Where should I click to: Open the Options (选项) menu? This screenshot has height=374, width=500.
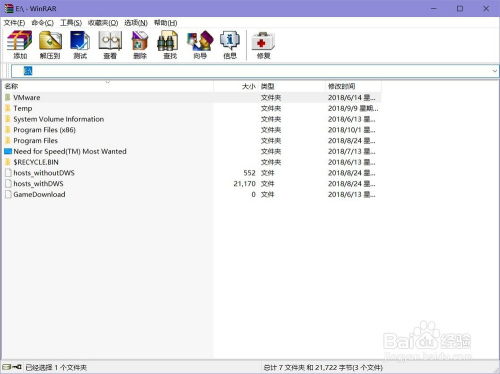136,23
